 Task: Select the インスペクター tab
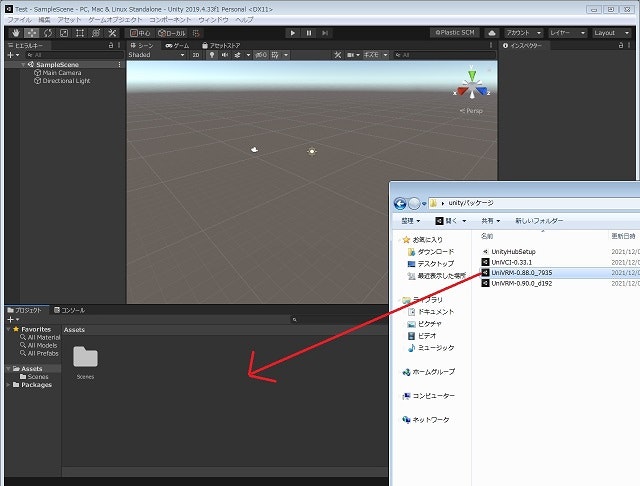pyautogui.click(x=522, y=45)
